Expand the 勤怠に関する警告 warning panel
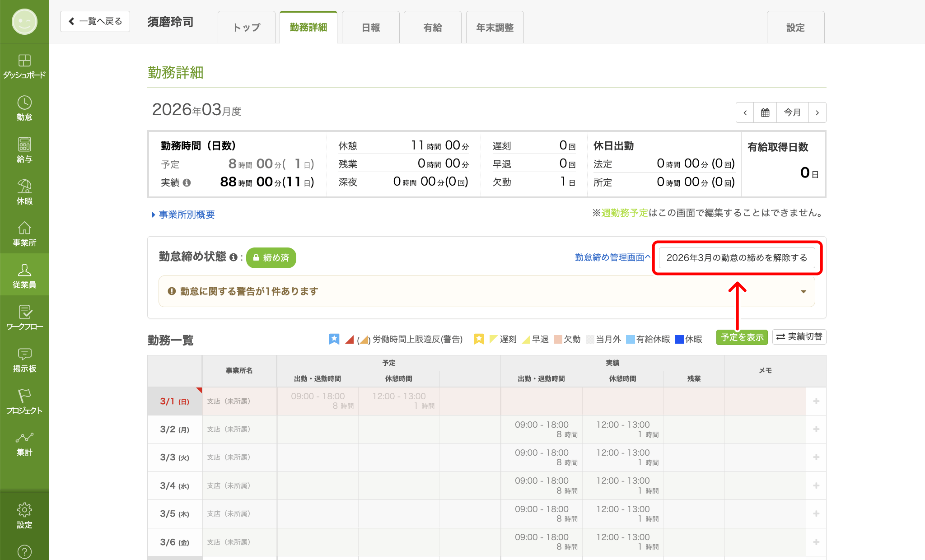The height and width of the screenshot is (560, 925). [487, 291]
